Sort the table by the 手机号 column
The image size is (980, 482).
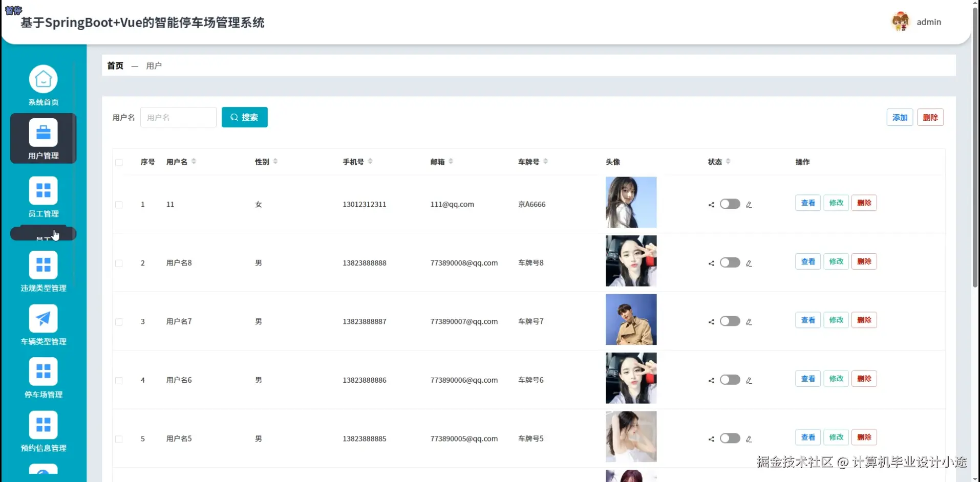pyautogui.click(x=371, y=161)
